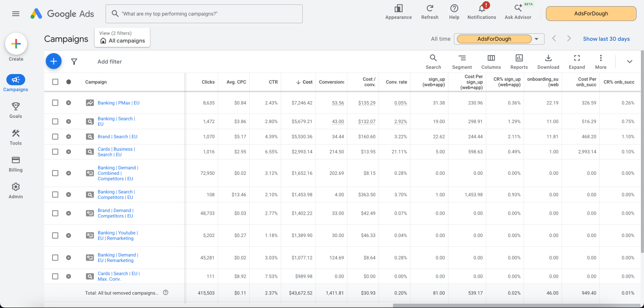The image size is (644, 308).
Task: Sort by the sign_up (web+app) column header
Action: click(434, 82)
